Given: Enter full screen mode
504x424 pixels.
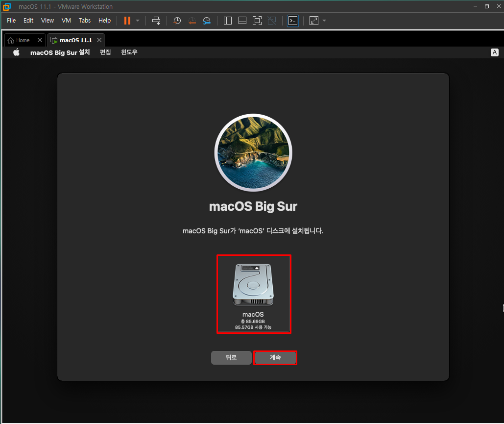Looking at the screenshot, I should pyautogui.click(x=257, y=21).
